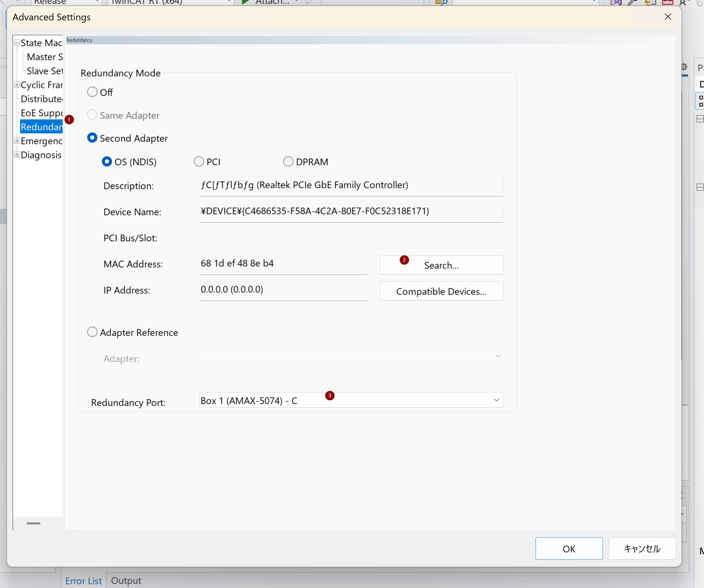Expand the Diagnosis tree node
704x588 pixels.
(16, 155)
